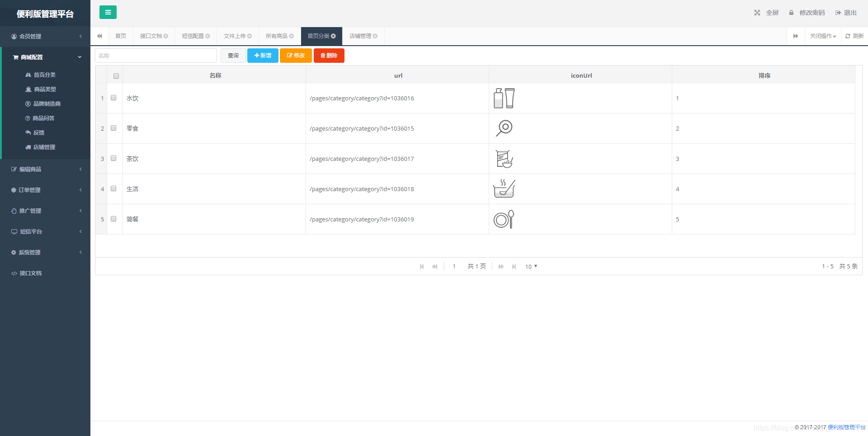Click the 茶饮 measuring cup icon
This screenshot has width=868, height=436.
(x=504, y=159)
